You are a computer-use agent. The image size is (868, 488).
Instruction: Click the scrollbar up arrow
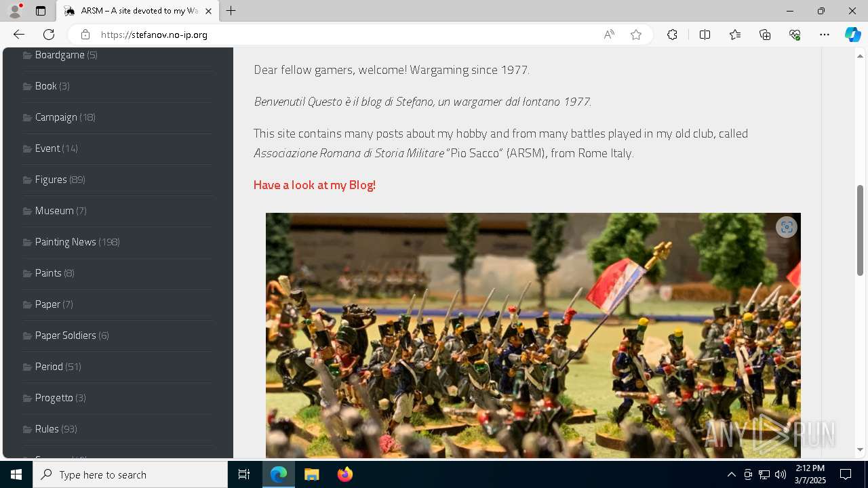pyautogui.click(x=860, y=55)
